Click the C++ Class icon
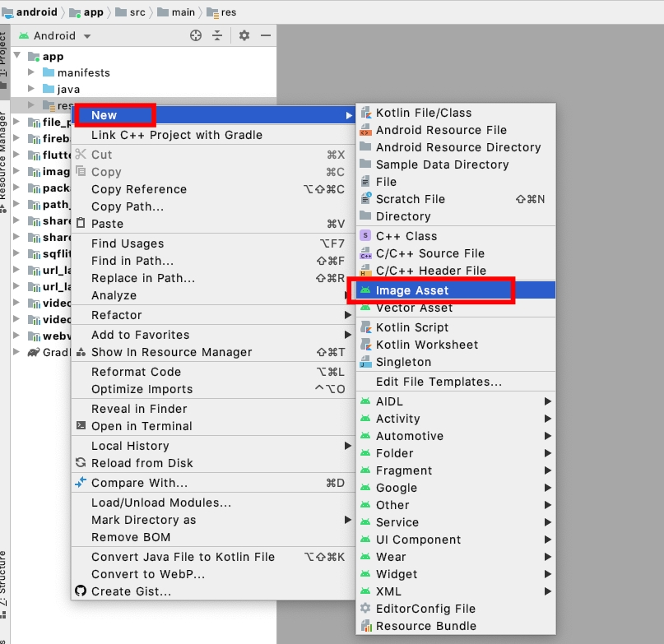The image size is (664, 644). (x=365, y=236)
